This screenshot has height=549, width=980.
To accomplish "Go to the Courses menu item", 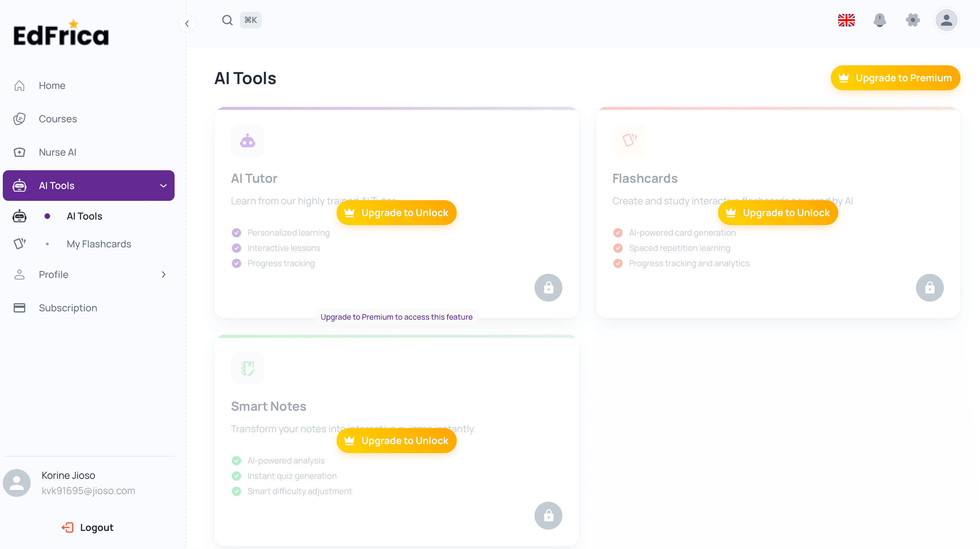I will coord(58,119).
